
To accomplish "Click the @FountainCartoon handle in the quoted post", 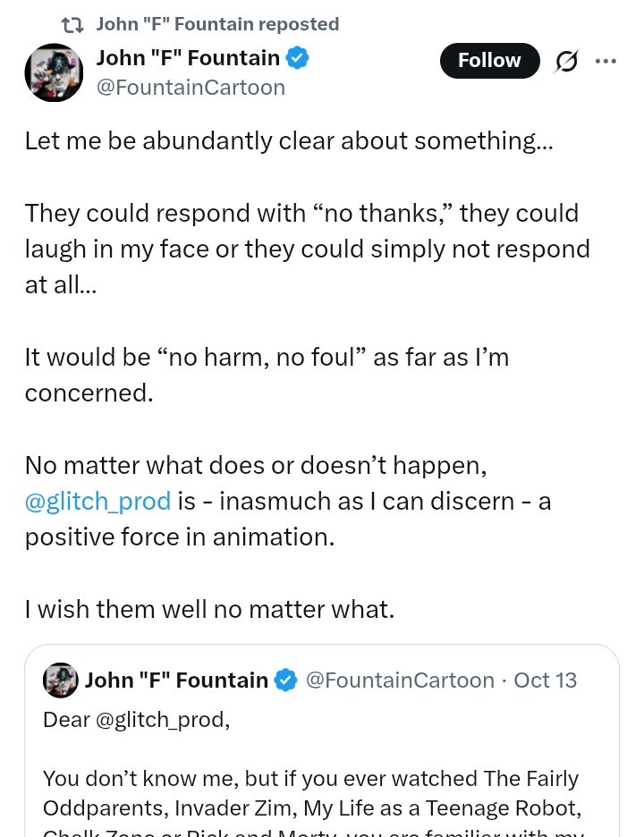I will pos(400,681).
